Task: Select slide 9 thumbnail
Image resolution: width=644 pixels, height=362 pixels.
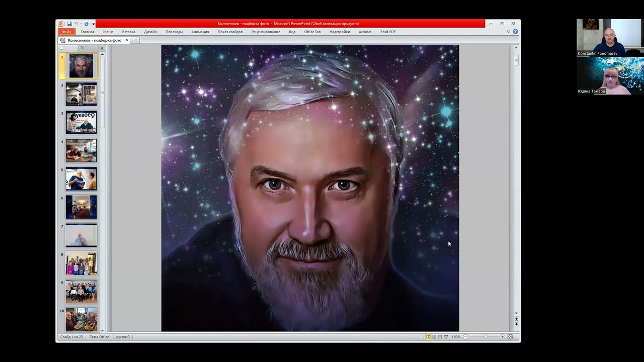Action: point(81,291)
